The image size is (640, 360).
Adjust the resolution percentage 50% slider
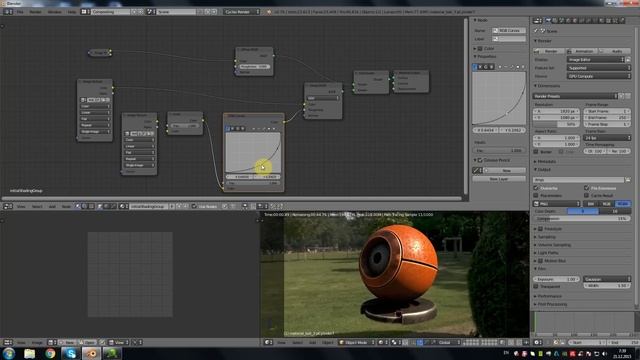[556, 124]
